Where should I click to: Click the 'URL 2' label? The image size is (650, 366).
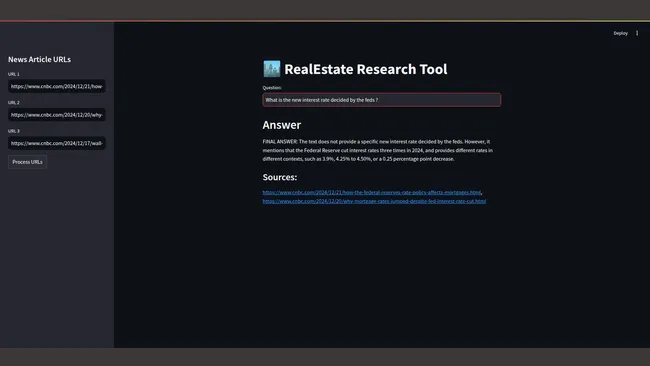[x=14, y=102]
